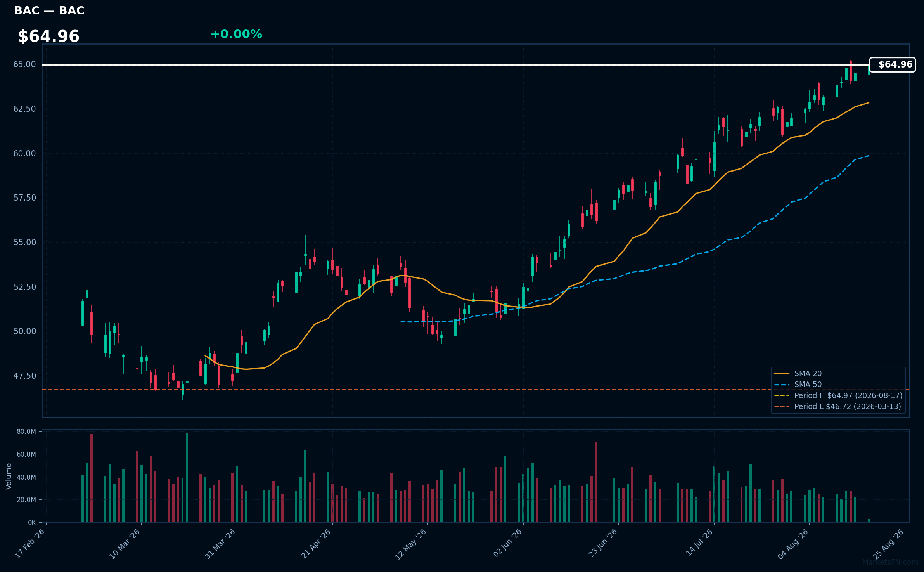The width and height of the screenshot is (924, 572).
Task: Click the 25 Aug '26 date label
Action: pos(888,544)
